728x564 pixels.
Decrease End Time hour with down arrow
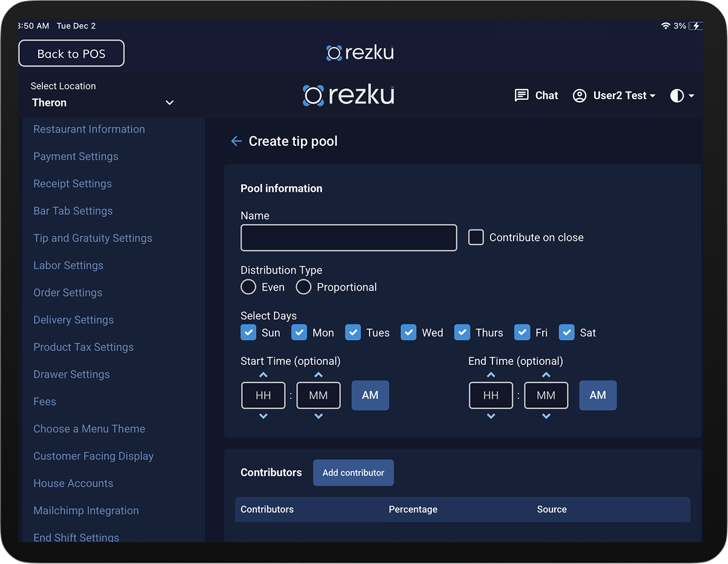pos(491,416)
